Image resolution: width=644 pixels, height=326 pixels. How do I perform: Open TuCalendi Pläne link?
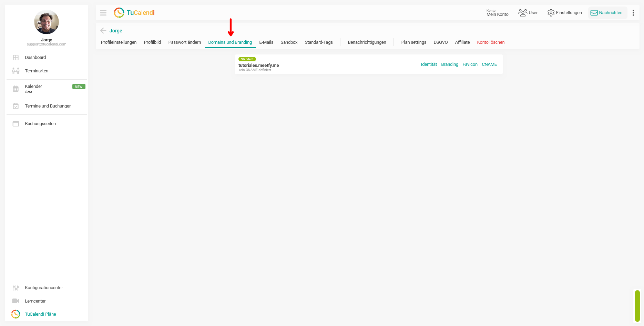tap(40, 314)
